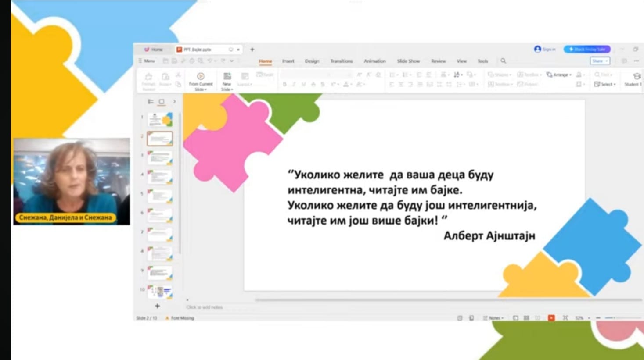
Task: Open the slide sorter grid view icon
Action: pos(526,318)
